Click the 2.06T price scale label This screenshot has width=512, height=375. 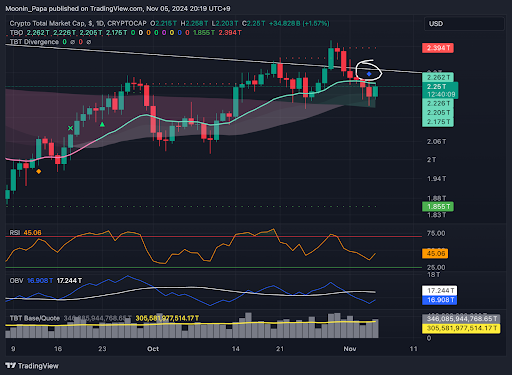436,142
